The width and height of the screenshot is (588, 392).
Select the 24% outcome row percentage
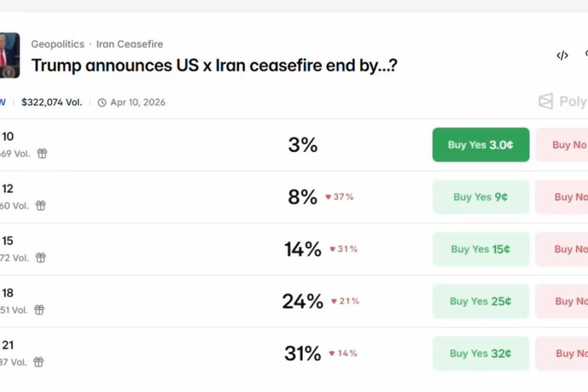[302, 301]
